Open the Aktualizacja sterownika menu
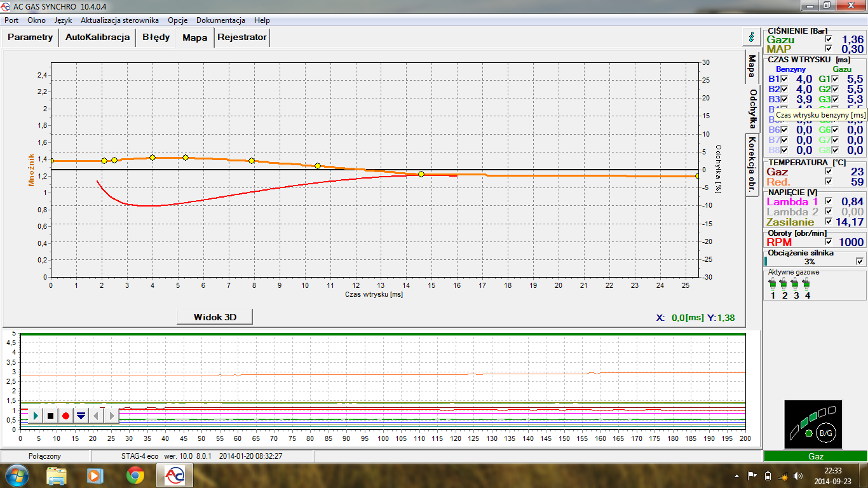868x488 pixels. [120, 20]
